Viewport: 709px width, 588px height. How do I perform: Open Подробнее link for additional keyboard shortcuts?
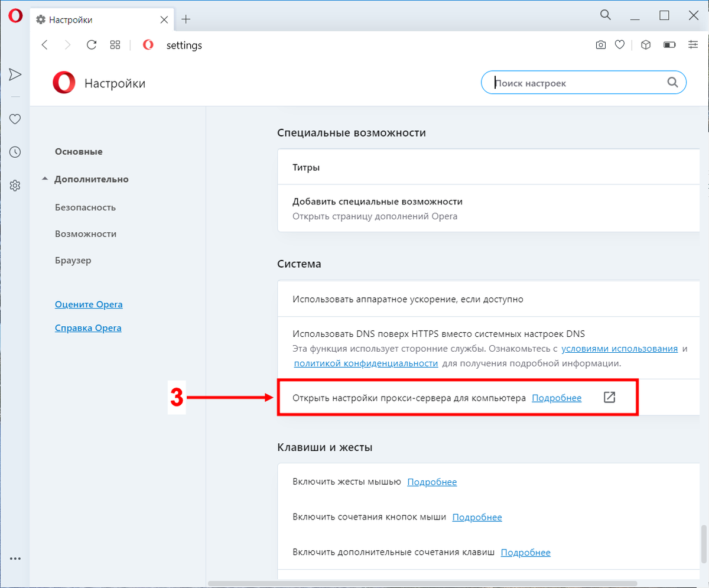click(x=525, y=553)
